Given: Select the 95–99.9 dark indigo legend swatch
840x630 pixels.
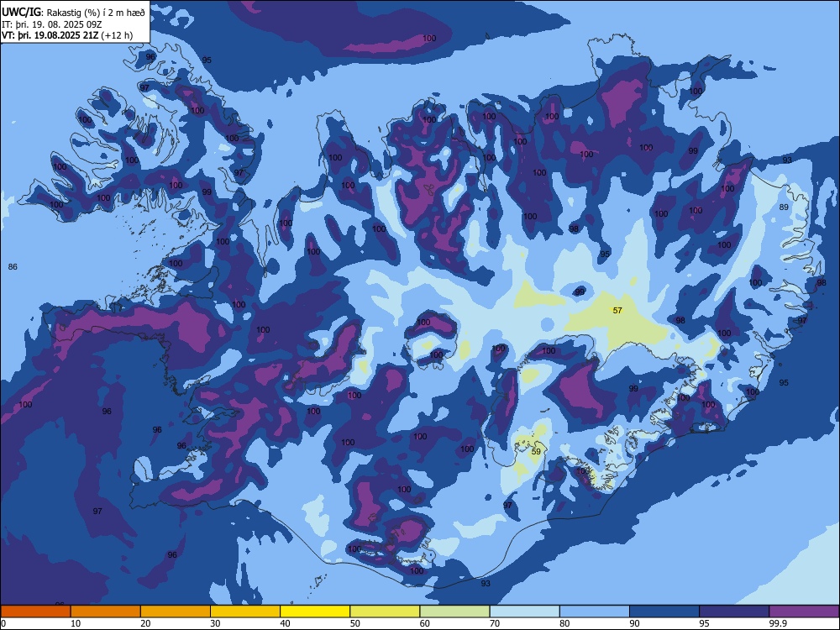Looking at the screenshot, I should coord(734,612).
